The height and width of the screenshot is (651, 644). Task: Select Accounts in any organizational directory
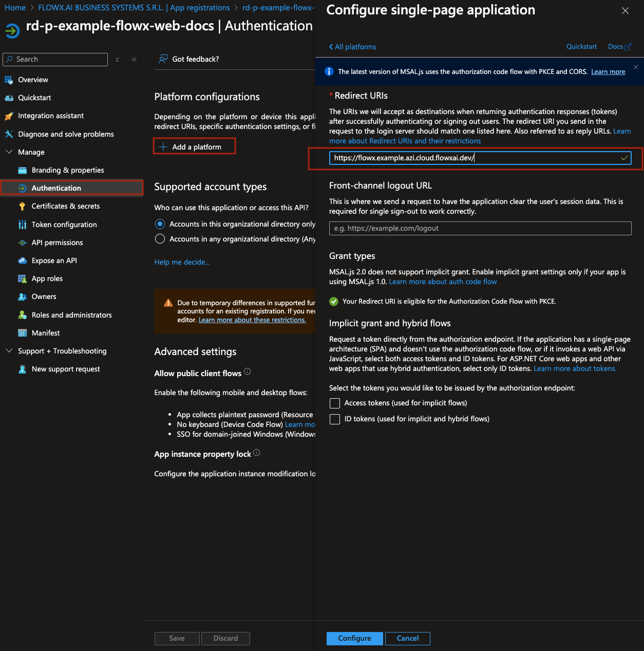pos(160,239)
